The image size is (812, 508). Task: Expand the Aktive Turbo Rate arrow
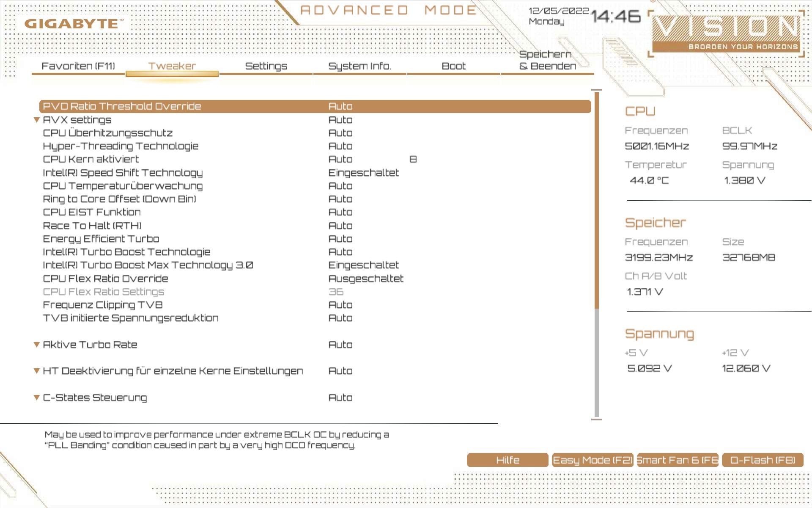(x=37, y=345)
